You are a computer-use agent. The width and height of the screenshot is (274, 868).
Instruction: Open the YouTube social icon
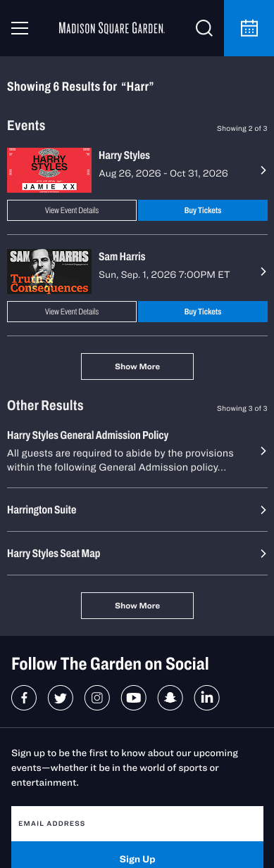click(134, 698)
